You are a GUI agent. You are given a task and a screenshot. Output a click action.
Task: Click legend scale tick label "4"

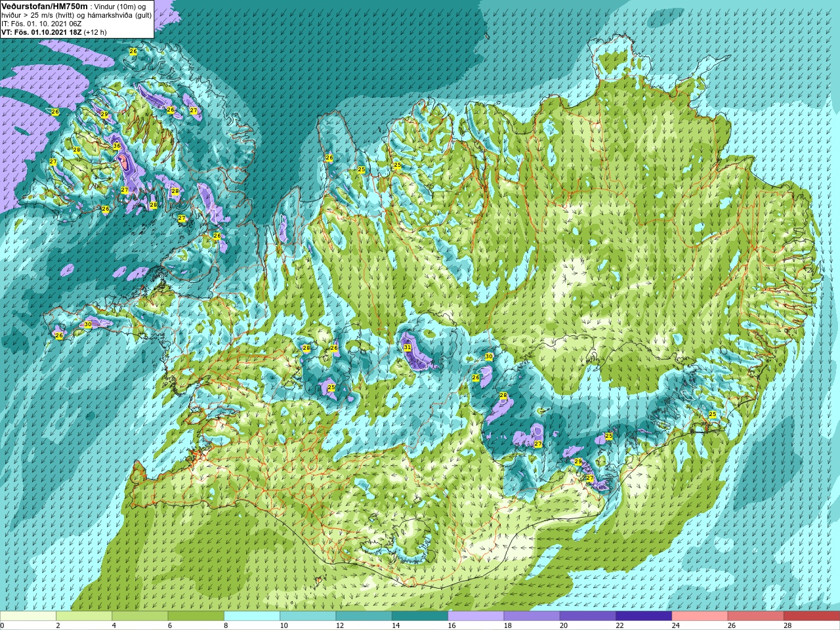pyautogui.click(x=114, y=625)
